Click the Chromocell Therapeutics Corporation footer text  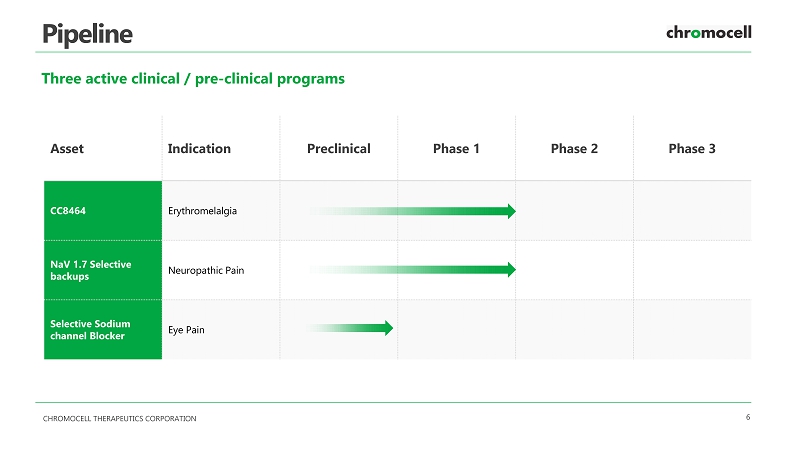119,418
